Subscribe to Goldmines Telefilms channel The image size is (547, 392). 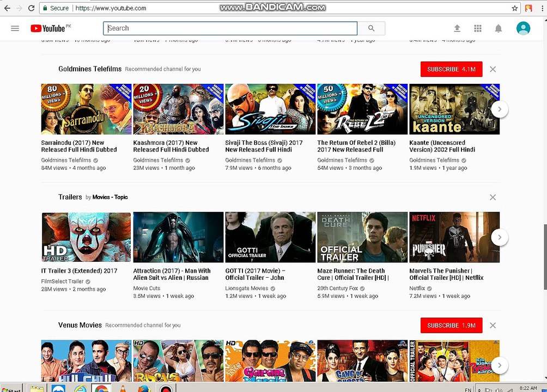point(452,69)
